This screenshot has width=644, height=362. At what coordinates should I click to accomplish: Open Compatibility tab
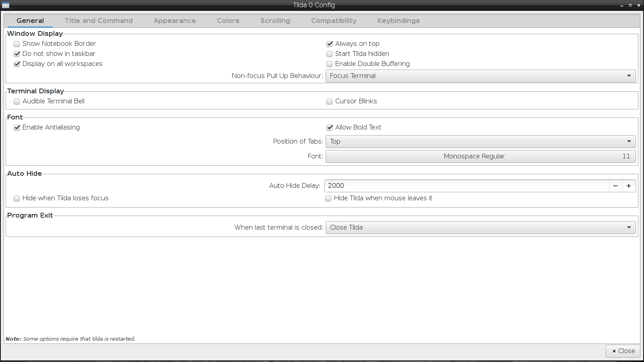click(x=334, y=21)
